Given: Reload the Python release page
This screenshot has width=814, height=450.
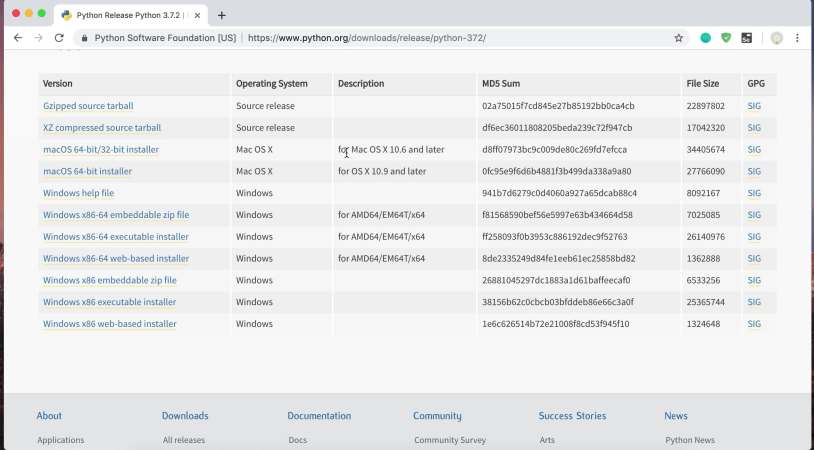Looking at the screenshot, I should [x=59, y=38].
